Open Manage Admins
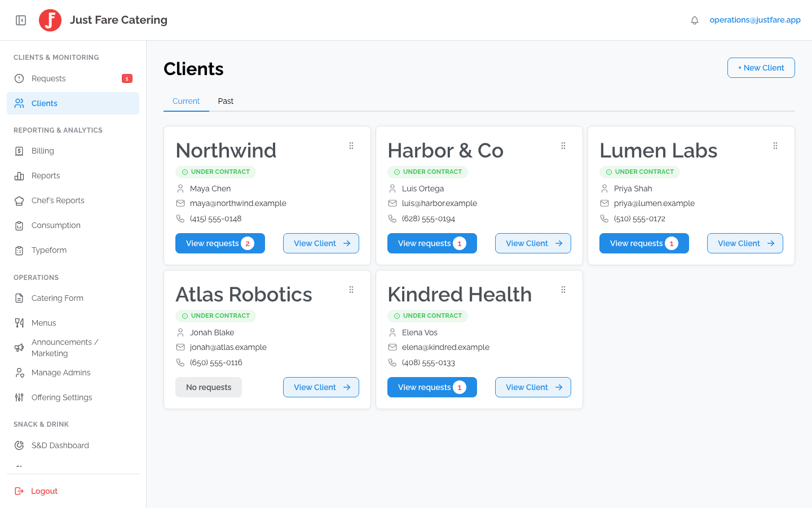The image size is (812, 508). tap(73, 373)
